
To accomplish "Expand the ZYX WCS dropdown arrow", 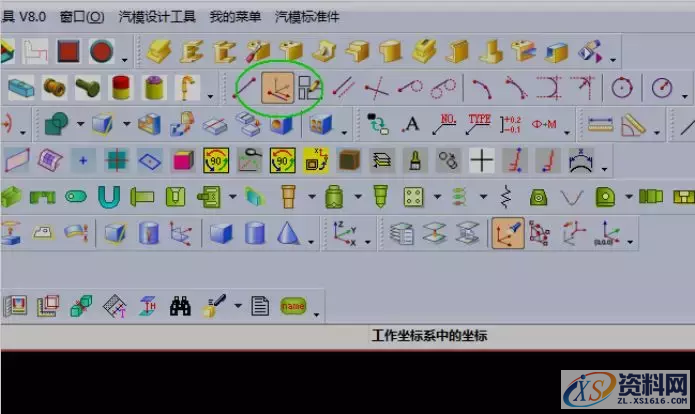I will 368,242.
